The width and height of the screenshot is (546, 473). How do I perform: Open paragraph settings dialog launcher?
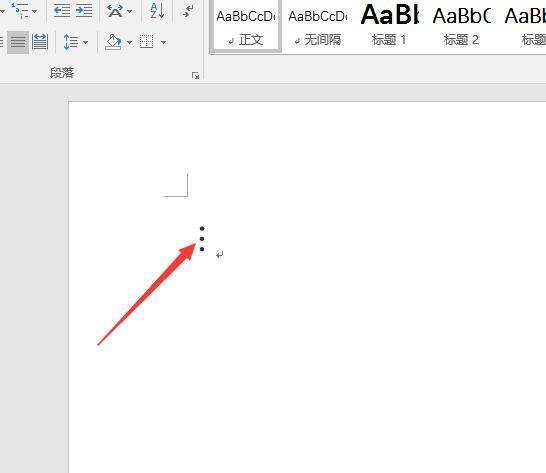coord(195,76)
